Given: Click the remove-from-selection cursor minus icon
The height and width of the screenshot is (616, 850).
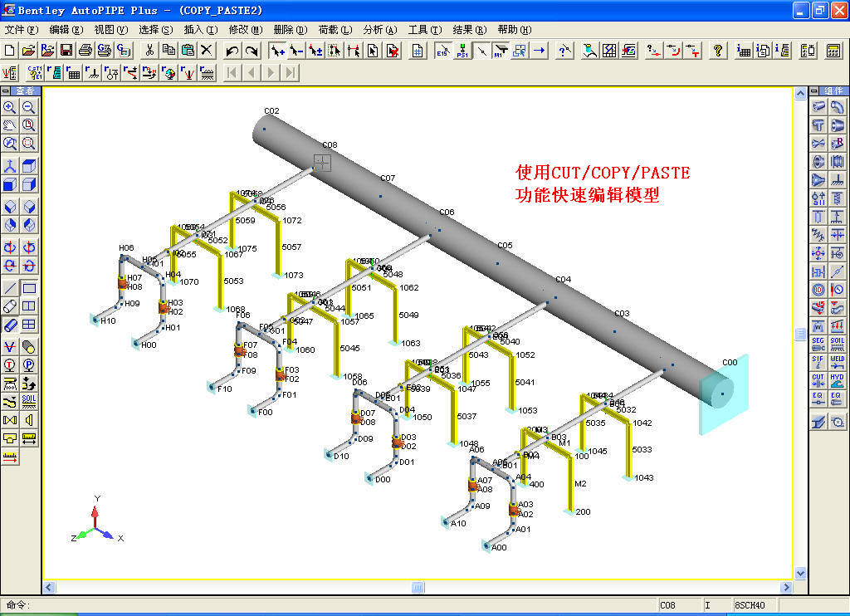Looking at the screenshot, I should tap(296, 51).
